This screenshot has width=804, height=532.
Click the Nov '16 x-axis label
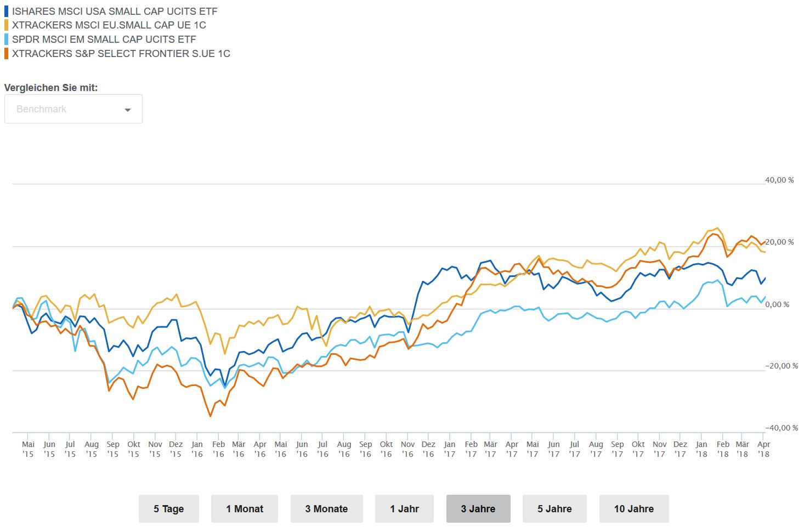[407, 449]
